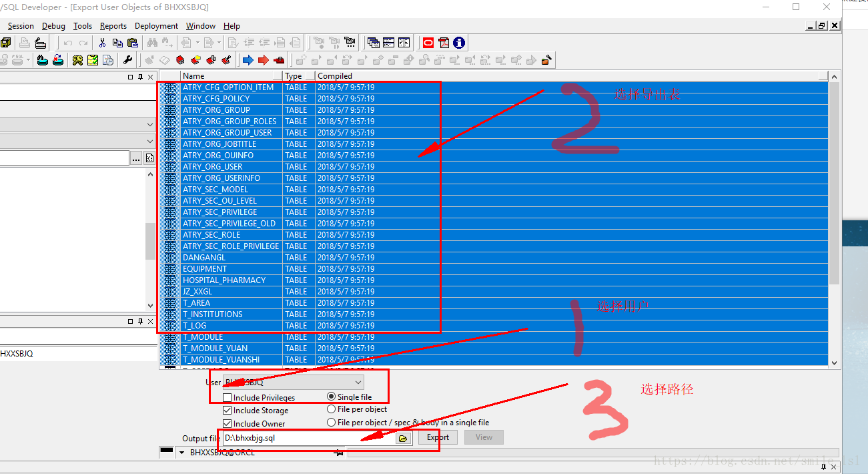Click the red right arrow icon

point(263,60)
